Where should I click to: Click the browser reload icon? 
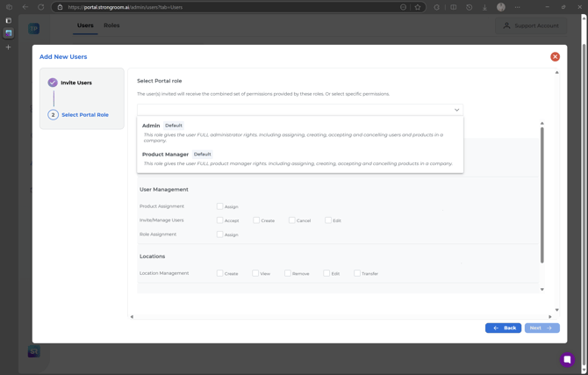tap(40, 7)
